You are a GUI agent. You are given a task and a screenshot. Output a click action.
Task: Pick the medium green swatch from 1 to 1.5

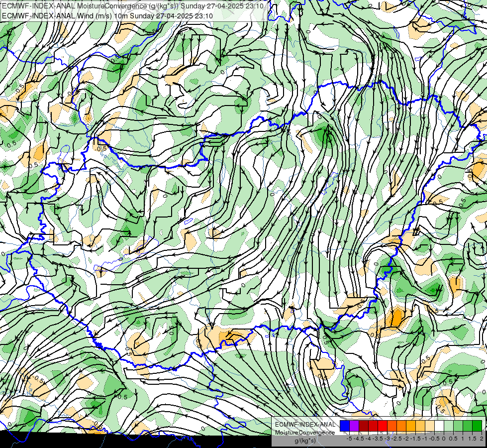point(468,426)
